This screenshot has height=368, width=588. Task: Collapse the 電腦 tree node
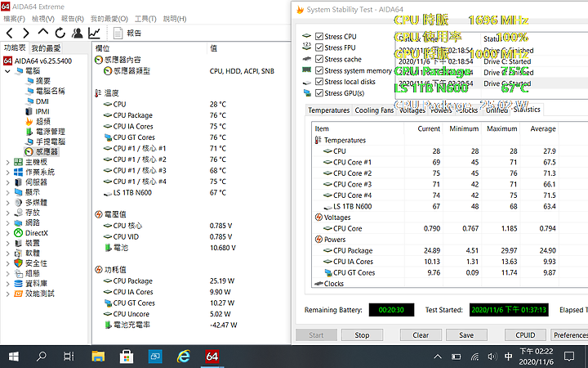[x=7, y=71]
